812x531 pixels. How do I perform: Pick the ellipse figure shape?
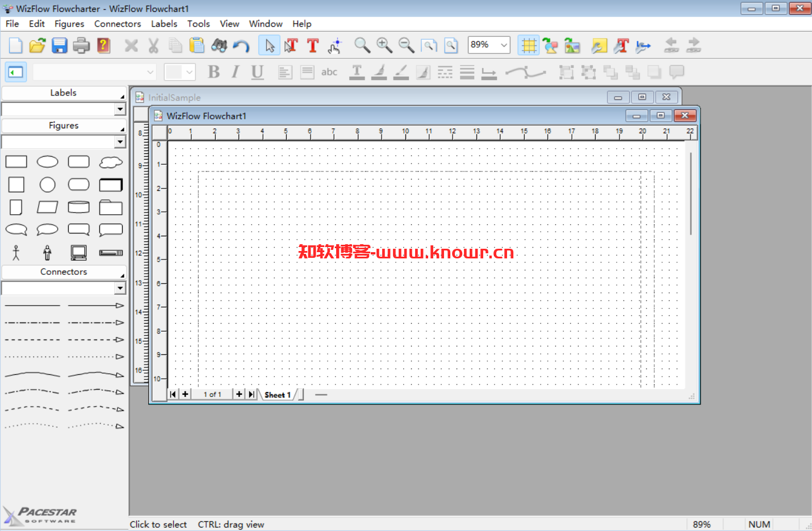(x=48, y=162)
